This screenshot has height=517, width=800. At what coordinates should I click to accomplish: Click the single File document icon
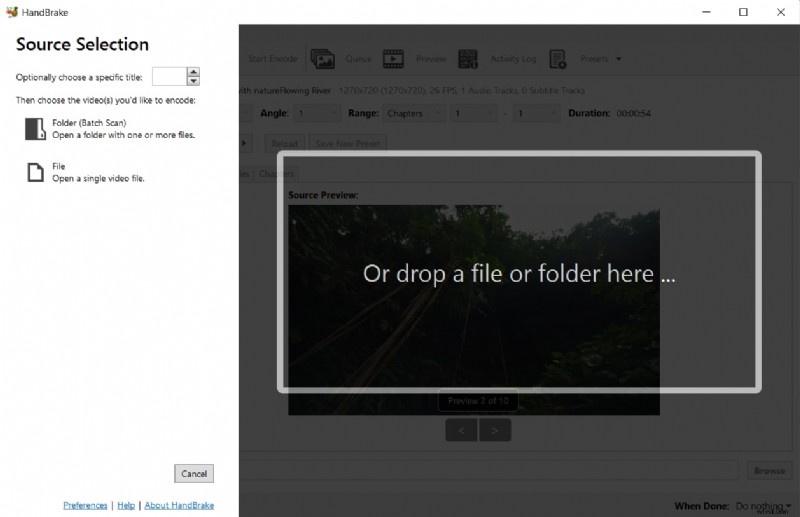[35, 172]
